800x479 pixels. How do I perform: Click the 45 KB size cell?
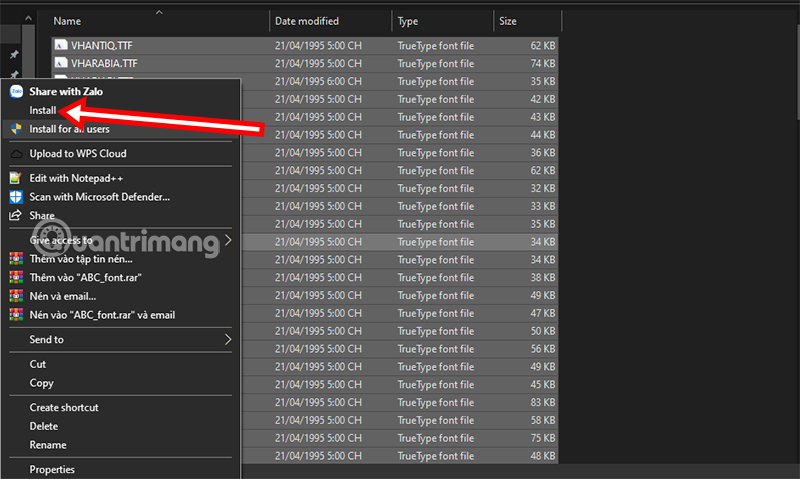(543, 384)
